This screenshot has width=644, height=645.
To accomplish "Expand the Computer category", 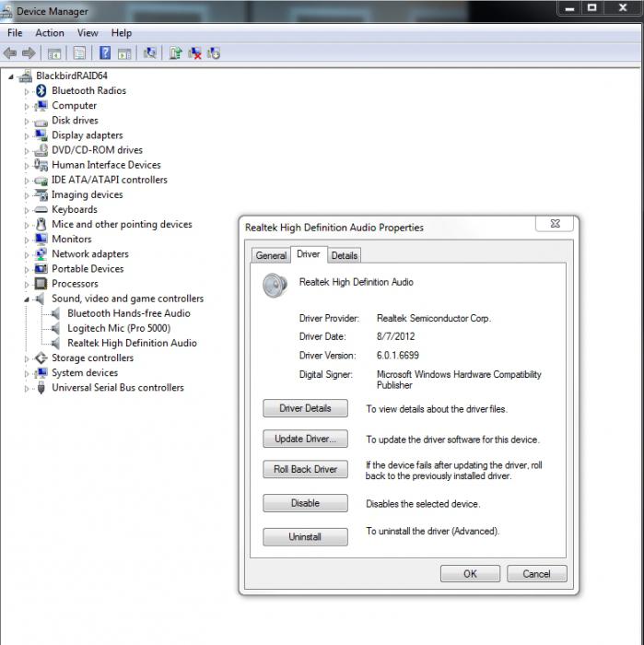I will pos(27,106).
